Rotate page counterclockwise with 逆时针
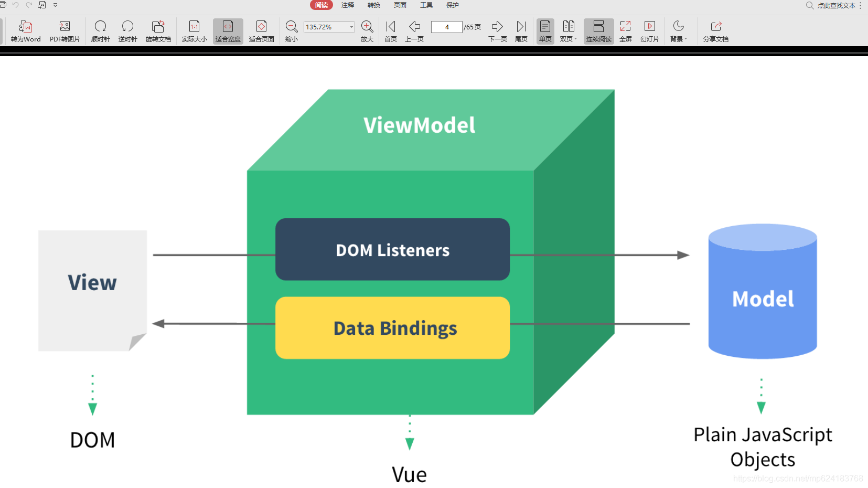 click(x=127, y=31)
